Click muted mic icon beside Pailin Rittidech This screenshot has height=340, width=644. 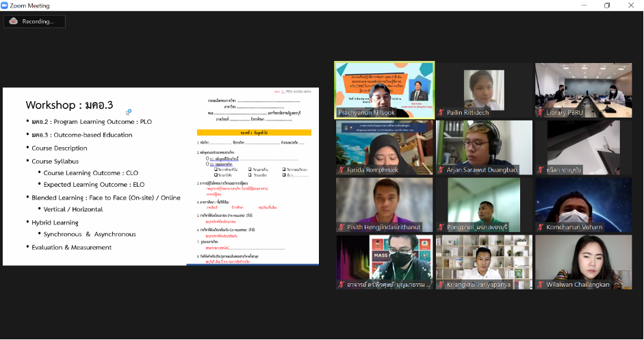coord(441,112)
